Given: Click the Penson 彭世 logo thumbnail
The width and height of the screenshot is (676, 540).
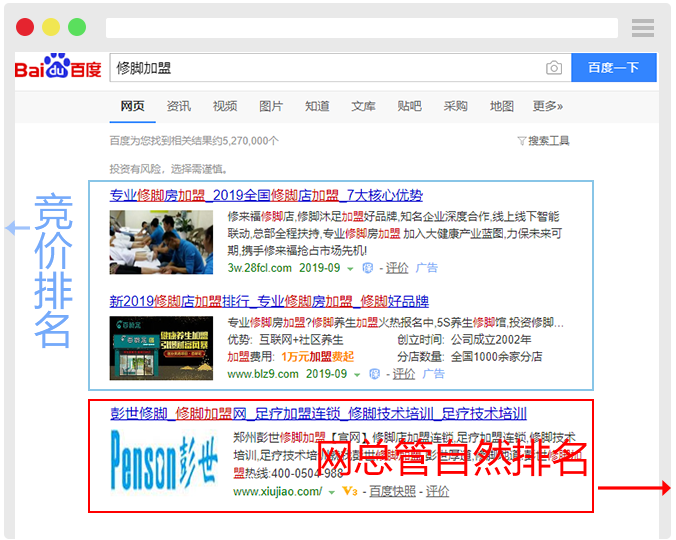Looking at the screenshot, I should click(x=164, y=460).
